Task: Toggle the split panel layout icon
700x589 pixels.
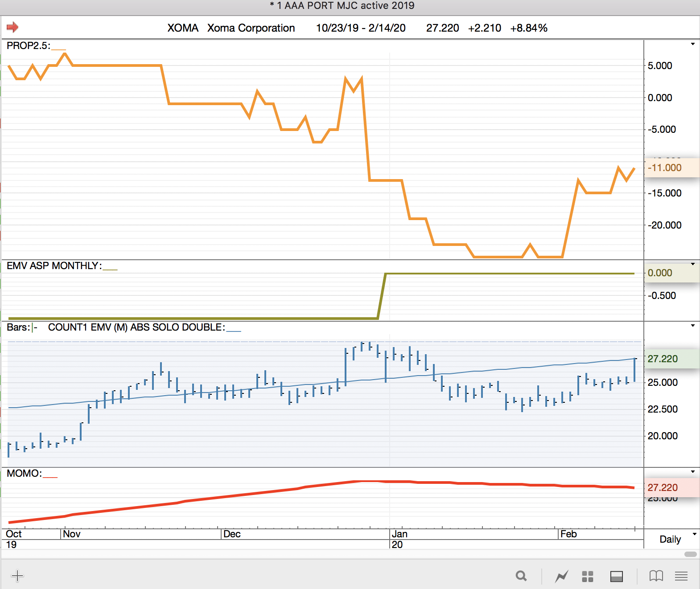Action: [617, 576]
